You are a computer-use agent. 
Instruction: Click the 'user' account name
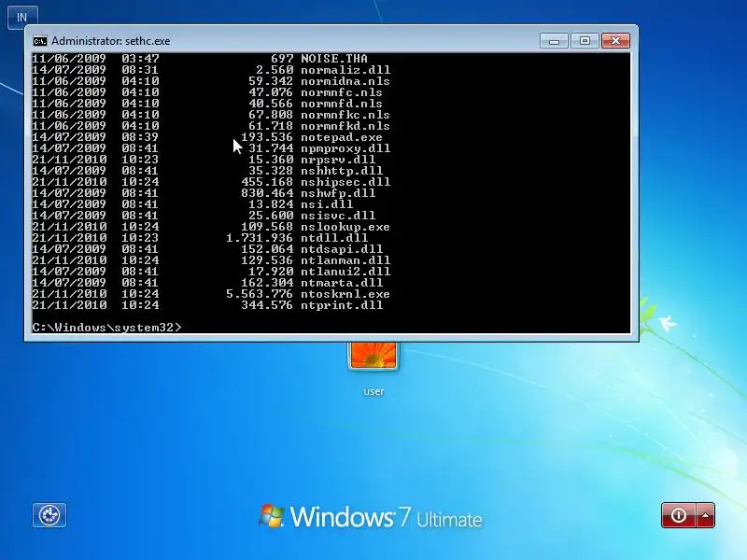(x=373, y=391)
